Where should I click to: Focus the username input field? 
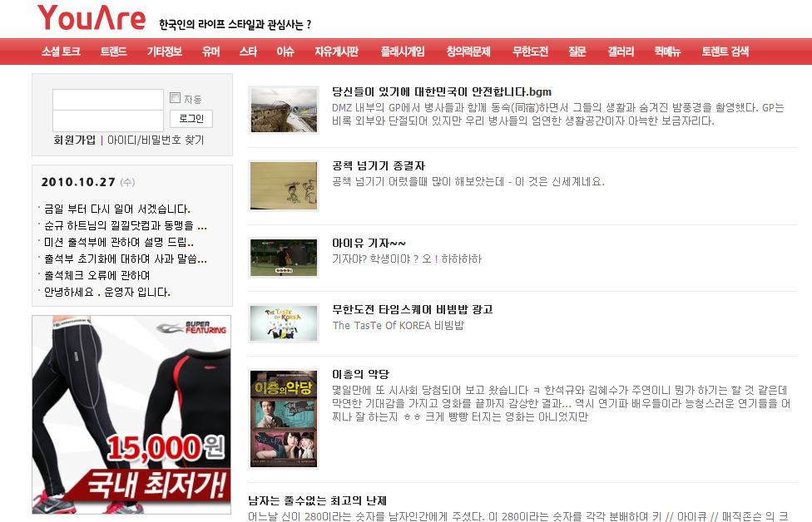pyautogui.click(x=107, y=100)
